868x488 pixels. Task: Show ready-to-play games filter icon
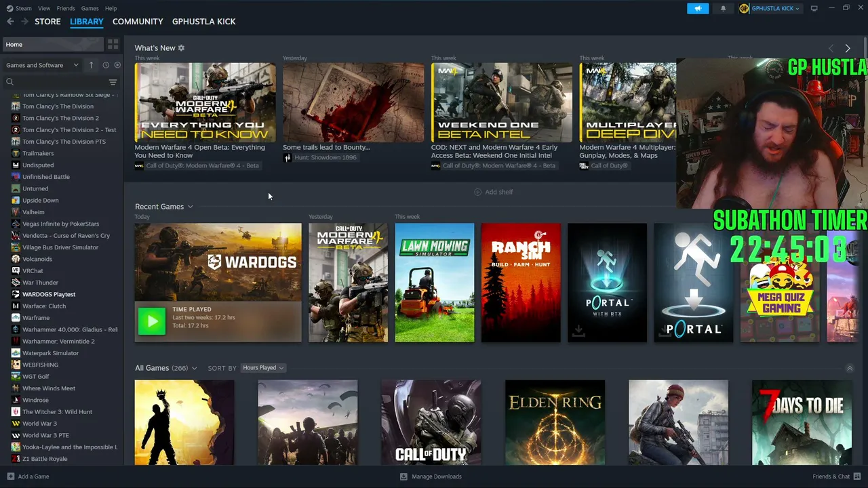pyautogui.click(x=117, y=65)
